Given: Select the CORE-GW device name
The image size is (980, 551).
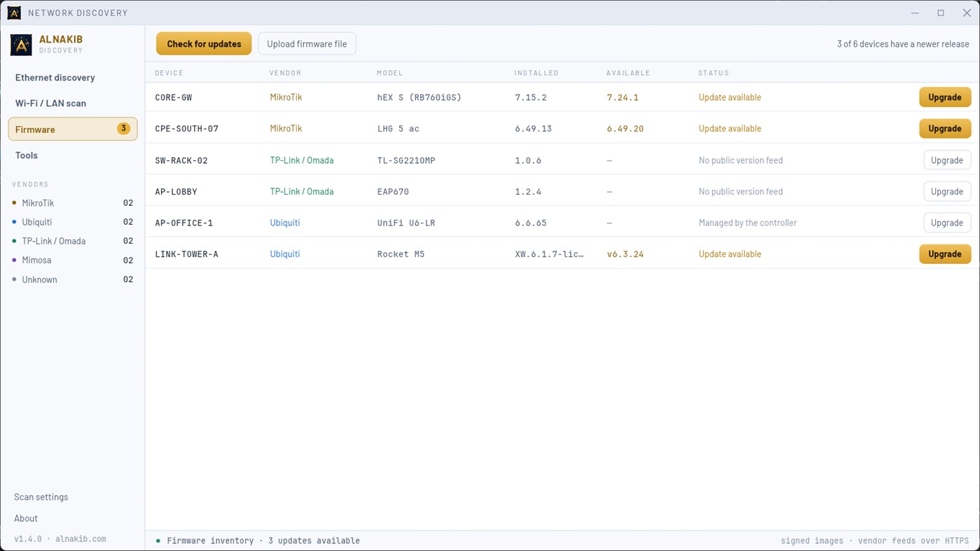Looking at the screenshot, I should point(174,97).
